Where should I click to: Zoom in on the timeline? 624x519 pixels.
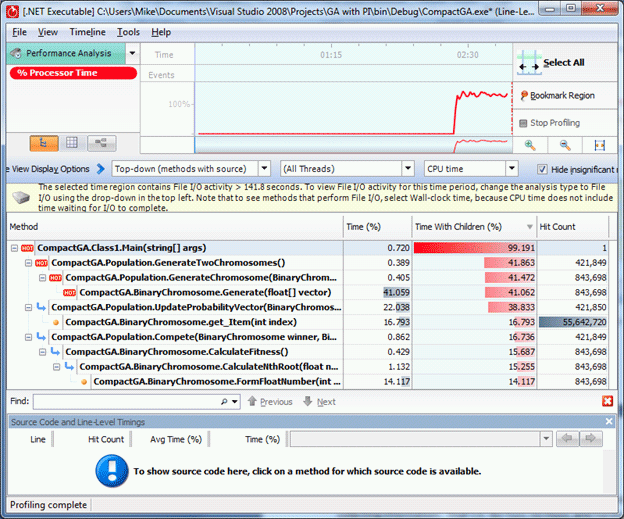530,145
